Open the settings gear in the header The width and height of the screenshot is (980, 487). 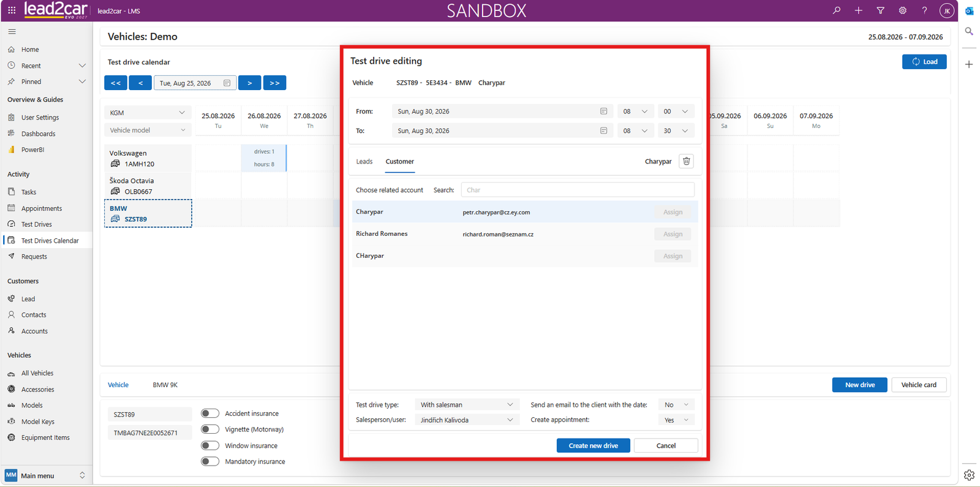click(903, 10)
